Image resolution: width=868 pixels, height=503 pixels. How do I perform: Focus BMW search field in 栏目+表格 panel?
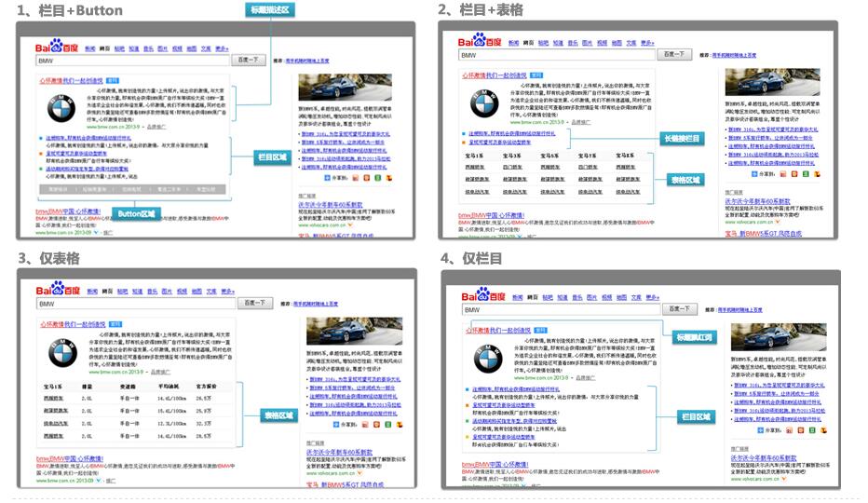coord(557,55)
